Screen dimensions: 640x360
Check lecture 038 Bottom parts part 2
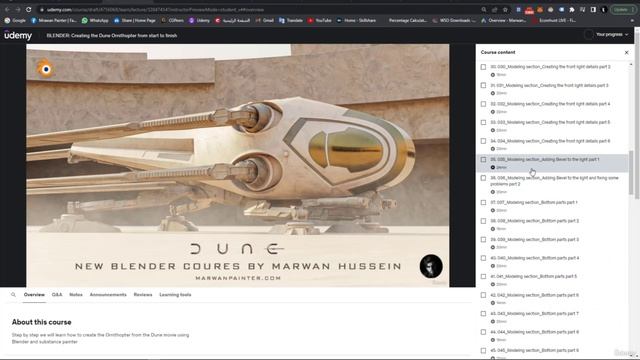[x=483, y=221]
